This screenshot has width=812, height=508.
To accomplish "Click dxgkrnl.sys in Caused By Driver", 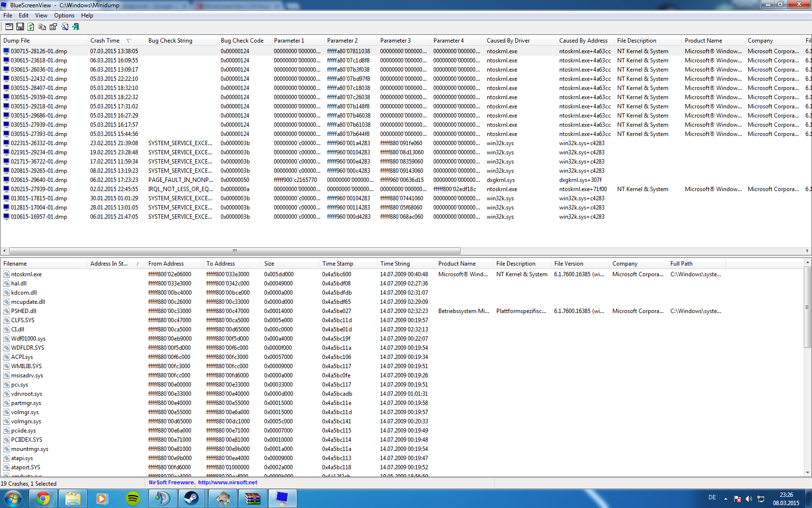I will coord(501,180).
